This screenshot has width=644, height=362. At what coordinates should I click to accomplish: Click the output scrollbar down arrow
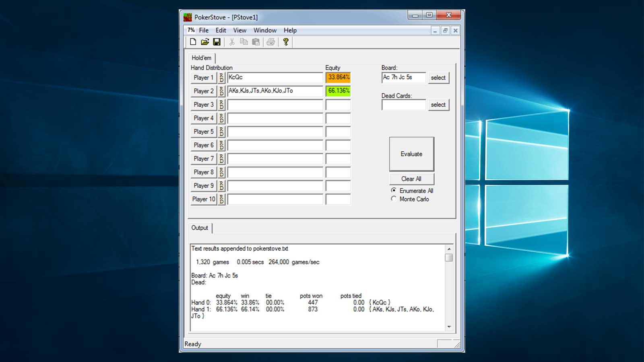[449, 327]
